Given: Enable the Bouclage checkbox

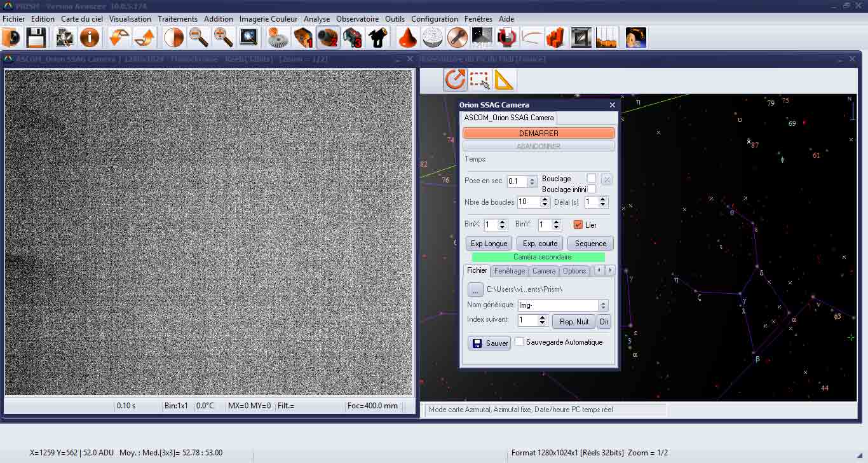Looking at the screenshot, I should 591,178.
